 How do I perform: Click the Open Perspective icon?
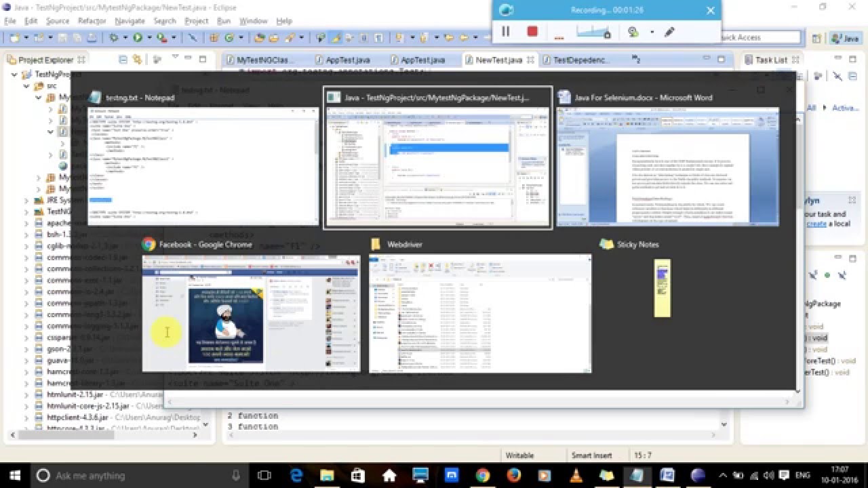tap(816, 39)
